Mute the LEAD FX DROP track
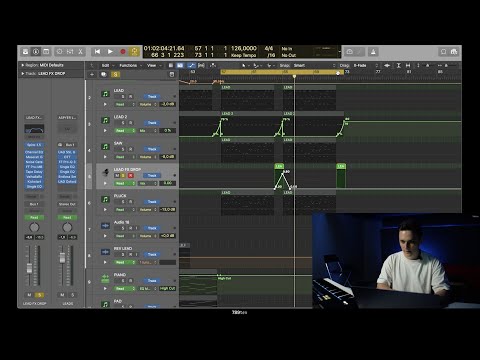This screenshot has width=480, height=360. click(x=117, y=175)
